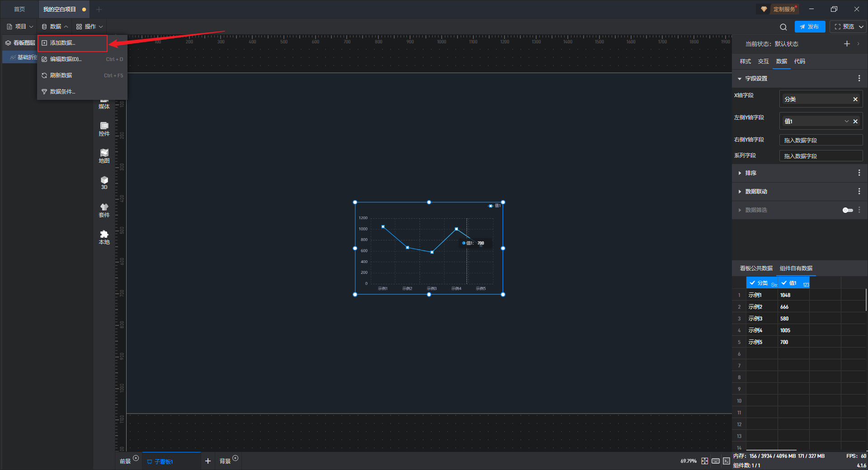Click the 预览 preview button

click(x=844, y=27)
